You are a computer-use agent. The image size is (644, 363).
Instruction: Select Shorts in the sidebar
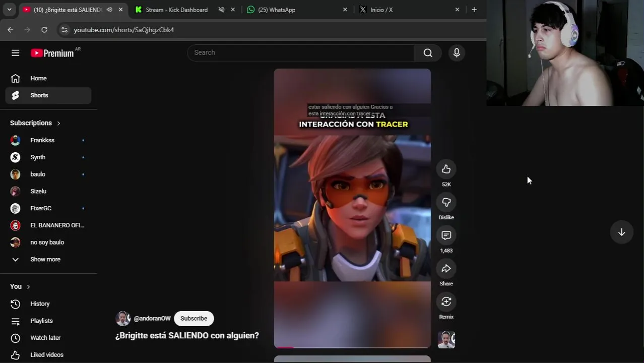48,95
